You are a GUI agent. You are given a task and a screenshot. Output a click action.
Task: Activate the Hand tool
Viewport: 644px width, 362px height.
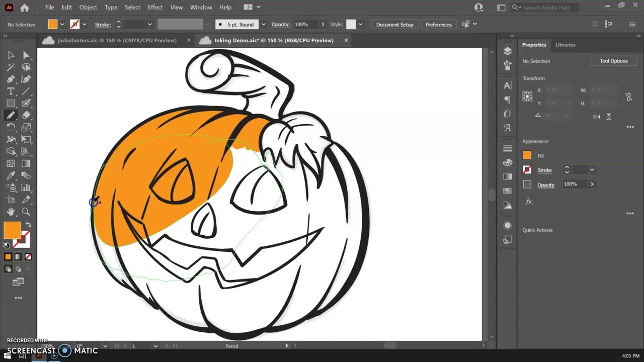coord(11,212)
